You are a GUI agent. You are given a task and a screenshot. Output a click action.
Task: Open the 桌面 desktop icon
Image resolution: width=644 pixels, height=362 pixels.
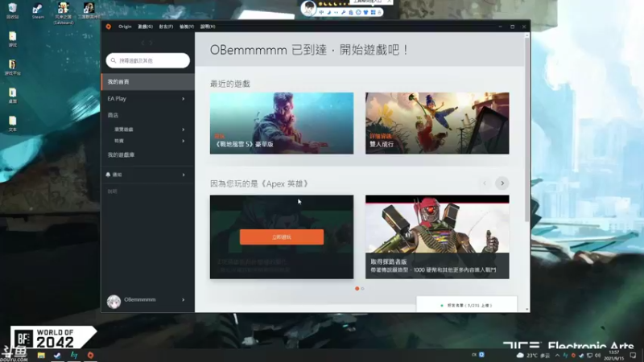tap(12, 96)
